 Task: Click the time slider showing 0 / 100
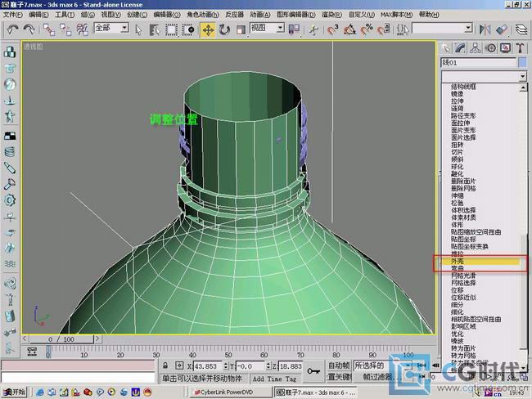[x=61, y=339]
